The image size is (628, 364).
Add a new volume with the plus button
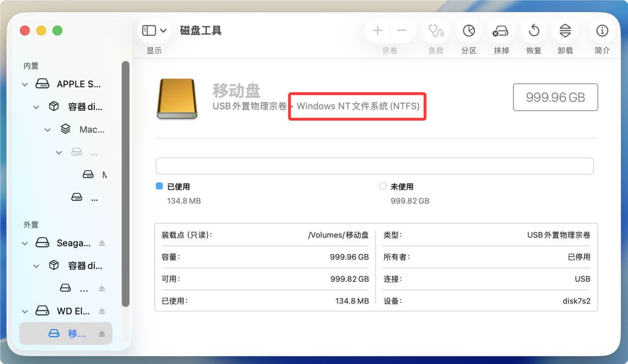[377, 30]
